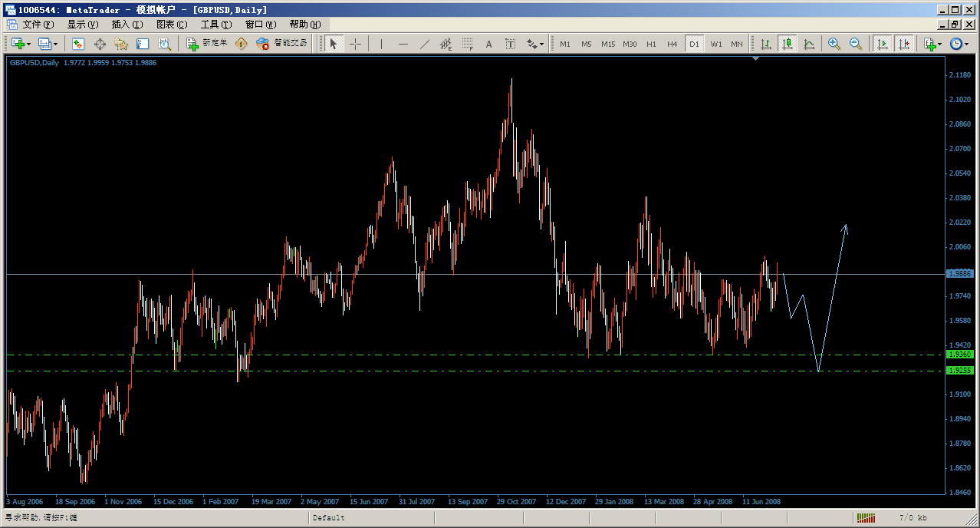Open the 插入 (Insert) menu
Screen dimensions: 980x528
click(127, 25)
